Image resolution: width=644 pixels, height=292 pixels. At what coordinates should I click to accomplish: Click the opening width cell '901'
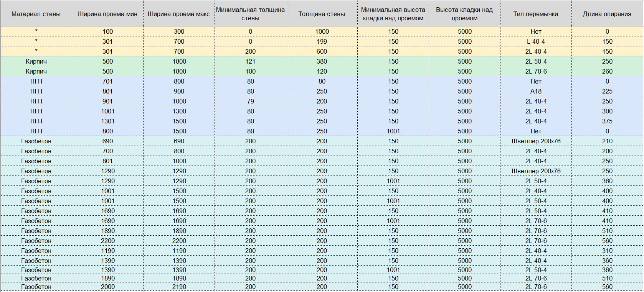[107, 101]
